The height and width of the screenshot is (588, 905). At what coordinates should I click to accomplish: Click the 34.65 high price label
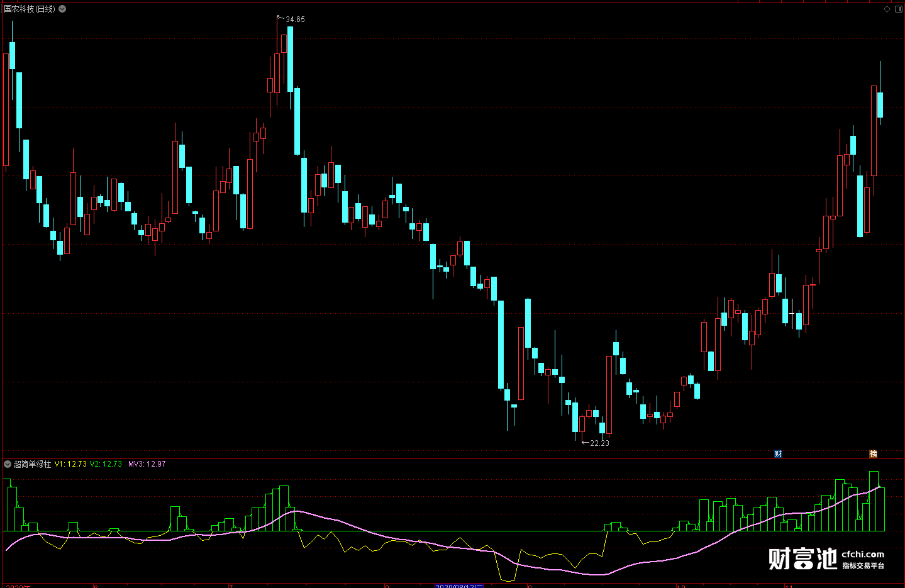coord(295,19)
